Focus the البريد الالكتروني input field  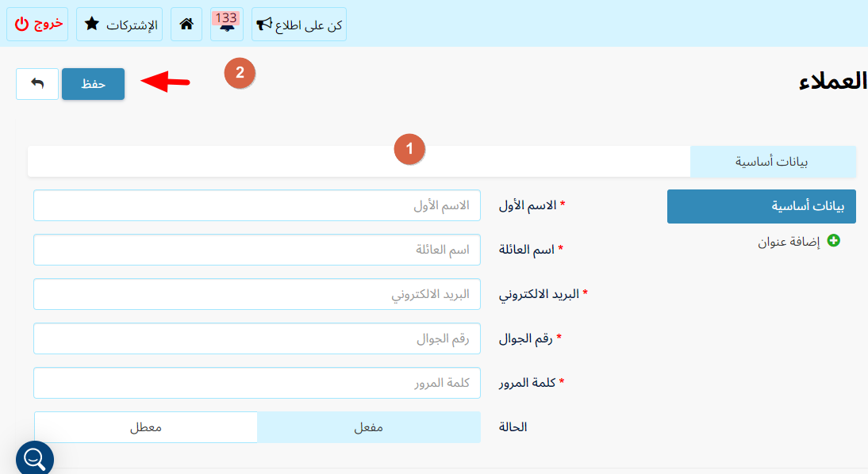point(257,294)
